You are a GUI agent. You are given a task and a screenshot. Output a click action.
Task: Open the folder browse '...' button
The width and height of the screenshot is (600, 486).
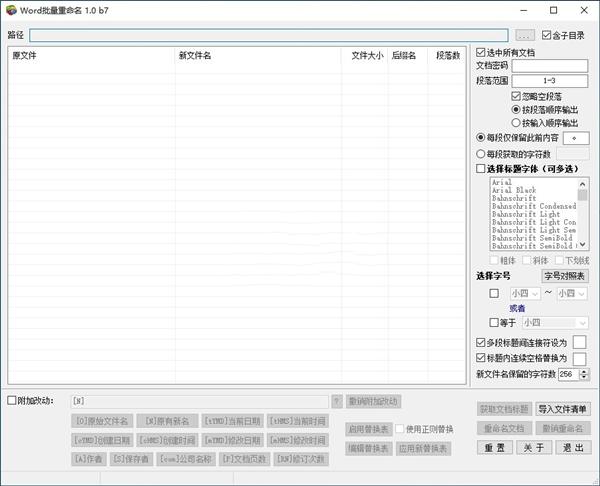525,36
